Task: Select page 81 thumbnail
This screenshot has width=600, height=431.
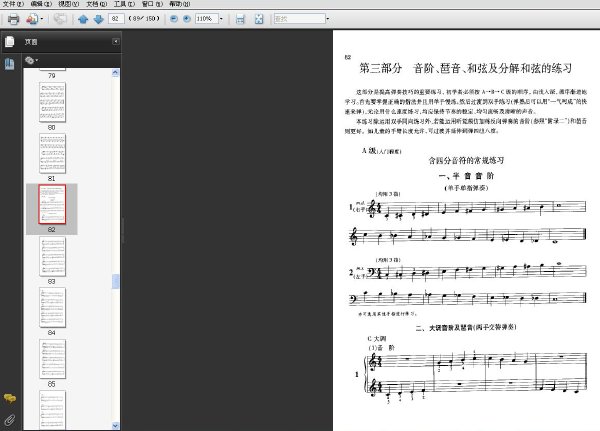Action: (x=52, y=153)
